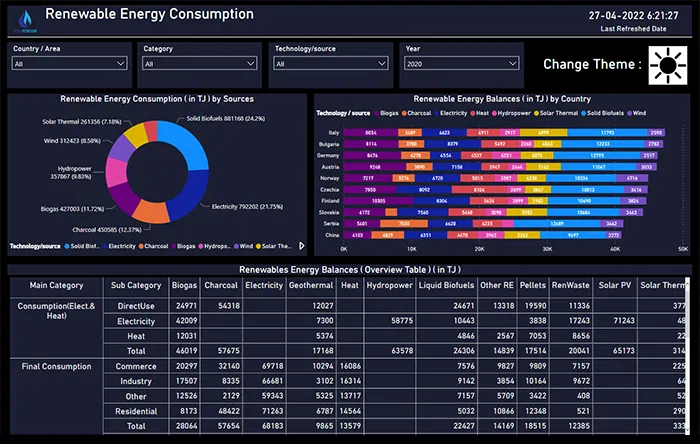Open the Technology/source slicer dropdown
The width and height of the screenshot is (700, 444).
(x=330, y=64)
